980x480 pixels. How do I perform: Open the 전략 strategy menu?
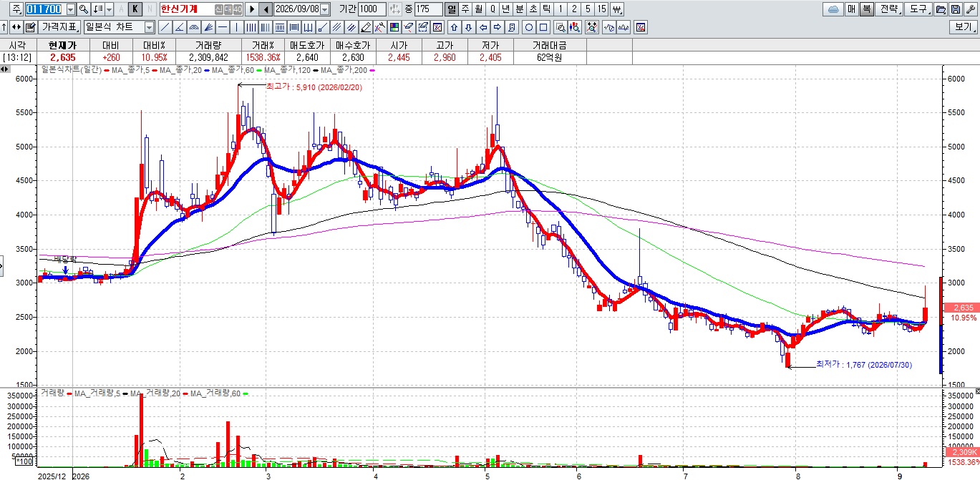[x=888, y=9]
